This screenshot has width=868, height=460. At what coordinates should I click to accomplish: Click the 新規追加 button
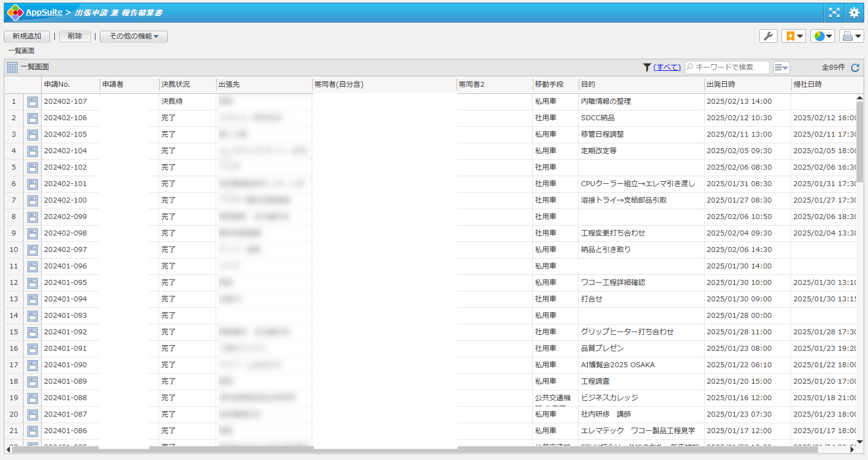tap(27, 36)
